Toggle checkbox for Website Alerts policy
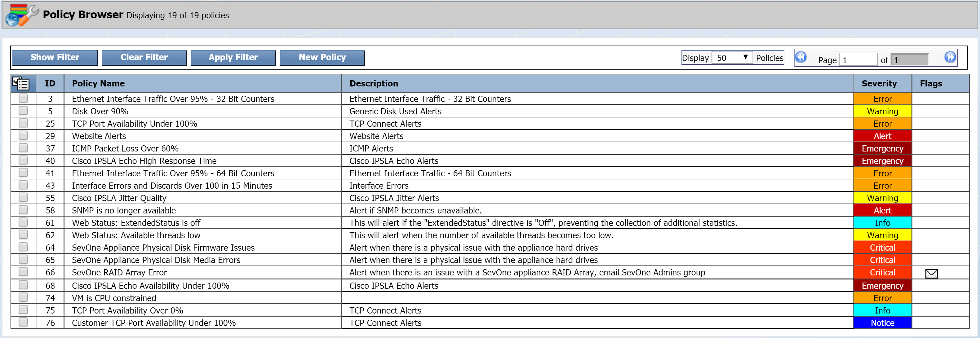 point(23,135)
